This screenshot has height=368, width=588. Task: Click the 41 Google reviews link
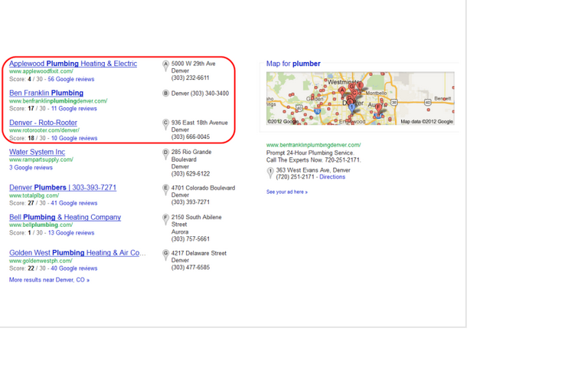[73, 203]
